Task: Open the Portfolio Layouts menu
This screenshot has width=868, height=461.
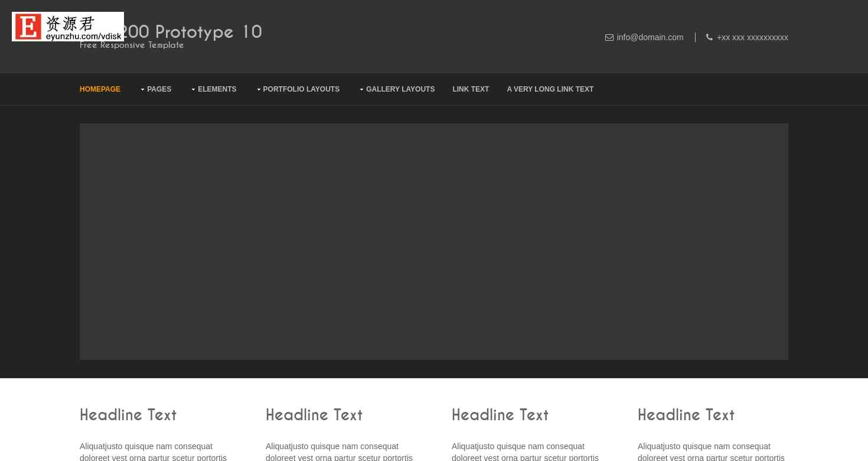Action: (301, 89)
